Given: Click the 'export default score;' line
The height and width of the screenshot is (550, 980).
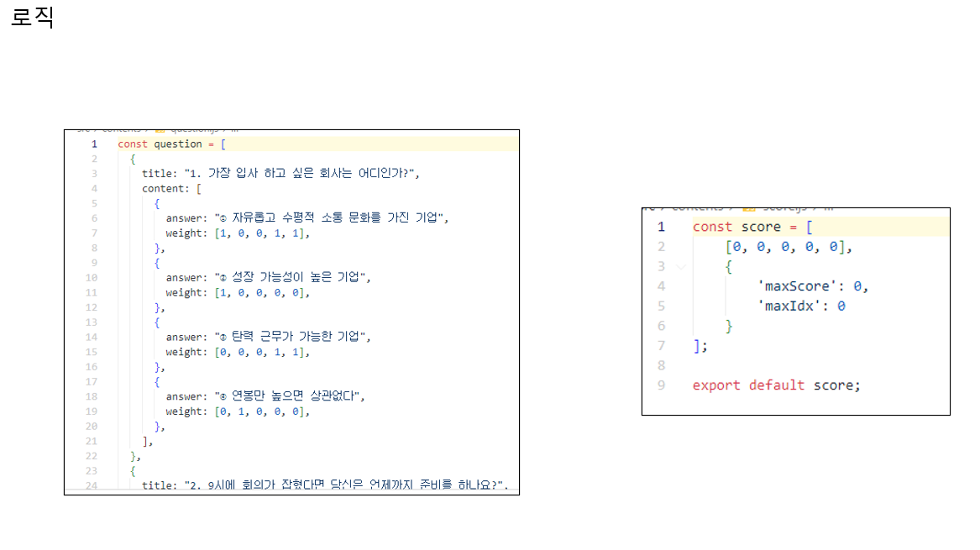Looking at the screenshot, I should (776, 385).
